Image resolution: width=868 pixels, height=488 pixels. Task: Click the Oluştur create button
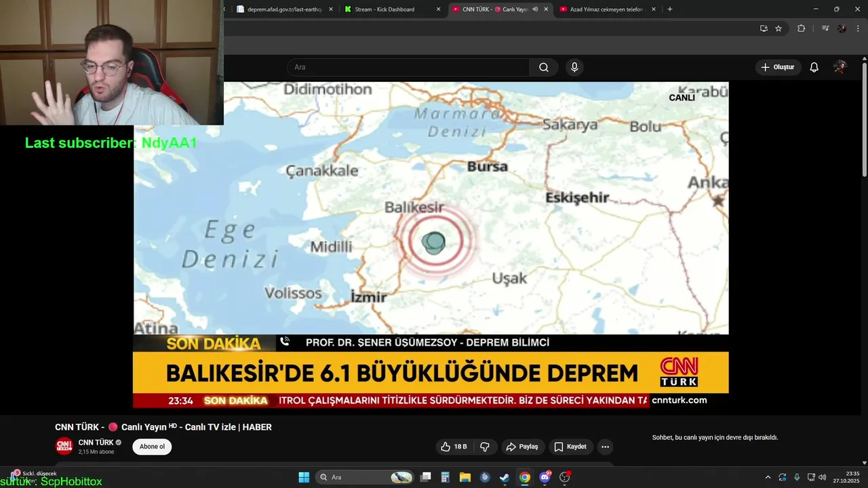(778, 67)
